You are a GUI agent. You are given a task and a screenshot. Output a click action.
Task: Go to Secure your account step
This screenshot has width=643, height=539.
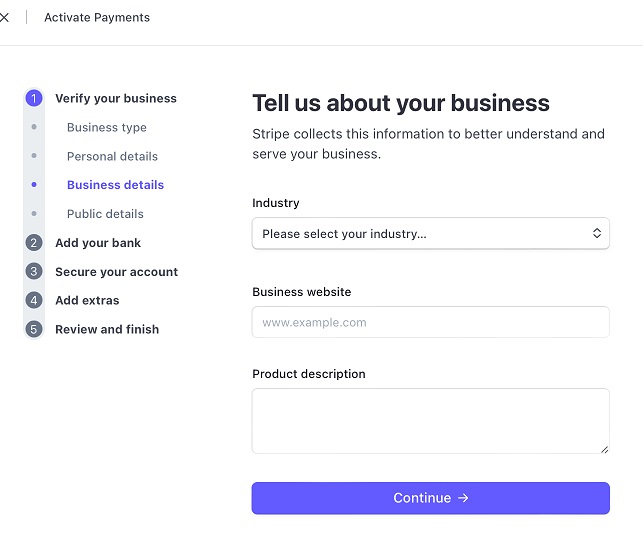click(116, 272)
